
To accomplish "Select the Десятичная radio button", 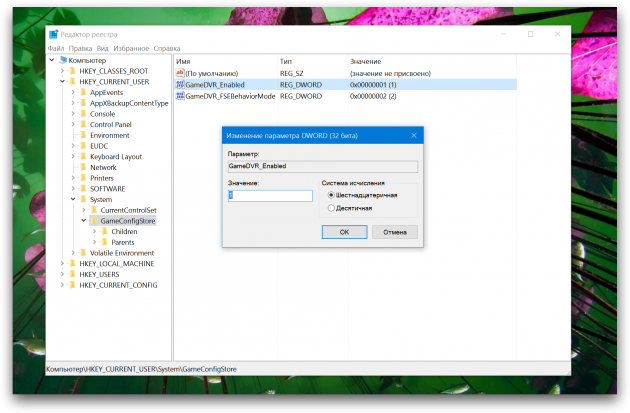I will (331, 208).
